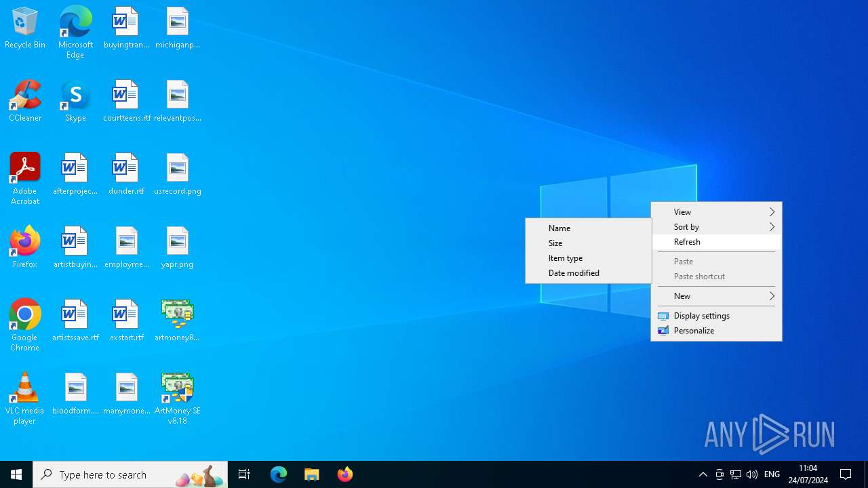Select the ArtMoney SE v8.18 shortcut
The height and width of the screenshot is (488, 868).
pyautogui.click(x=177, y=399)
